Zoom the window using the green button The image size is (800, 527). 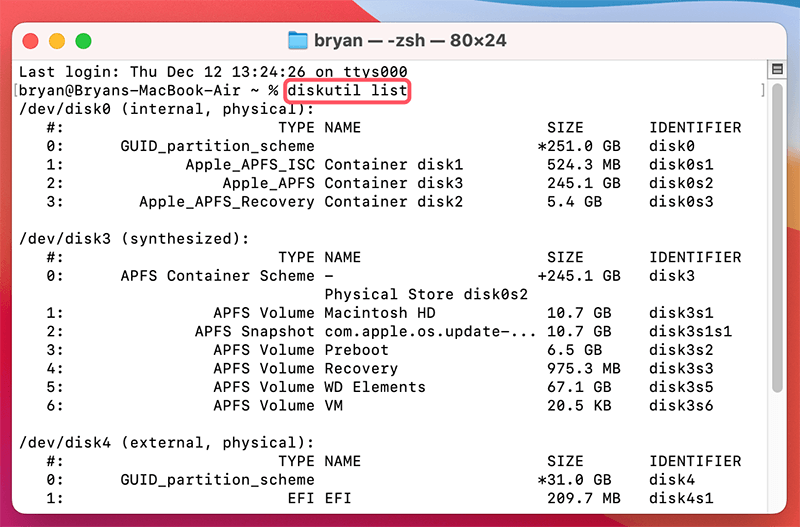point(83,41)
